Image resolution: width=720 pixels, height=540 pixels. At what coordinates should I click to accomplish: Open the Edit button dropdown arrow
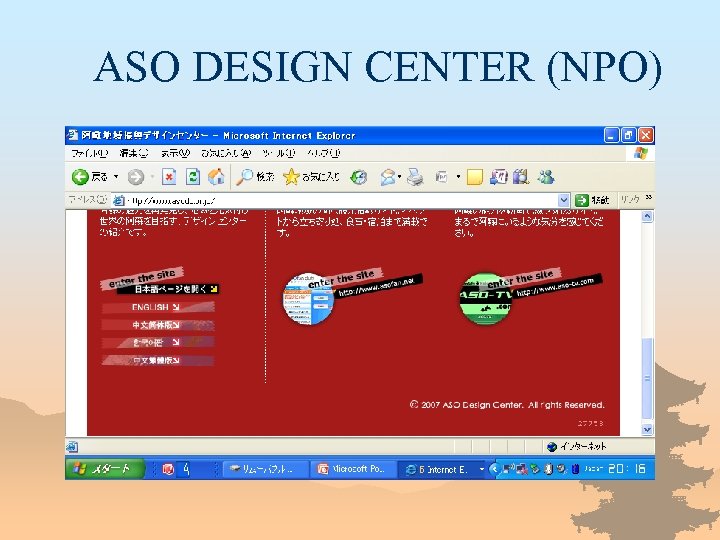pos(458,177)
